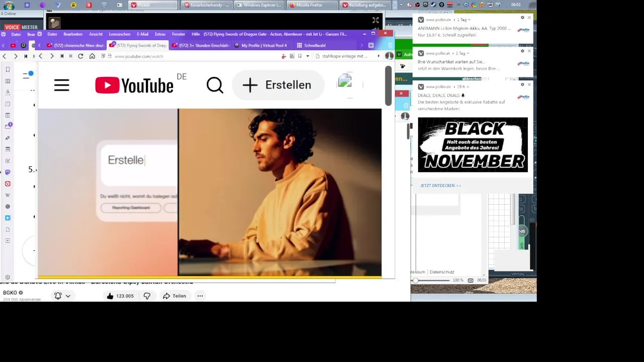Reload the YouTube page
Viewport: 644px width, 362px height.
(80, 56)
